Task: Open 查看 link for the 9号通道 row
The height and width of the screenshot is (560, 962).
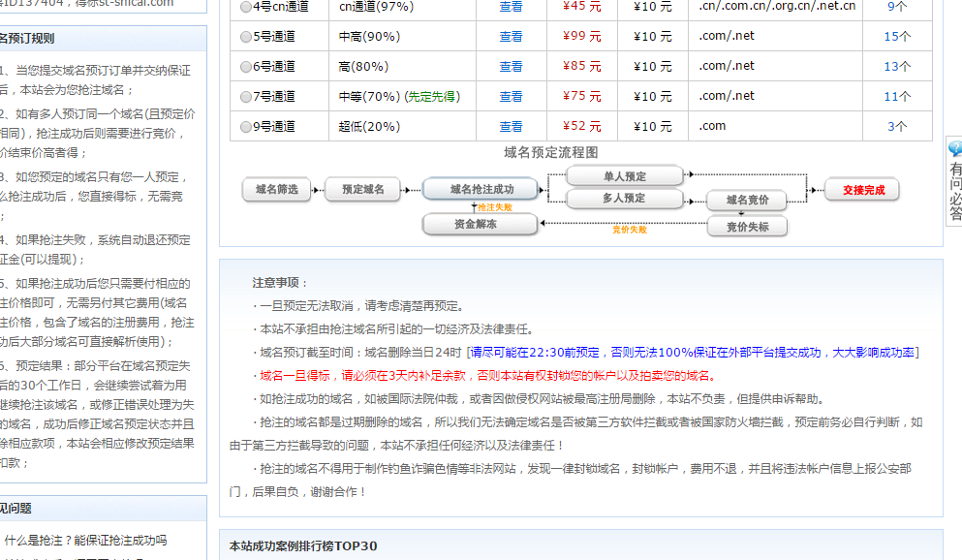Action: click(x=511, y=127)
